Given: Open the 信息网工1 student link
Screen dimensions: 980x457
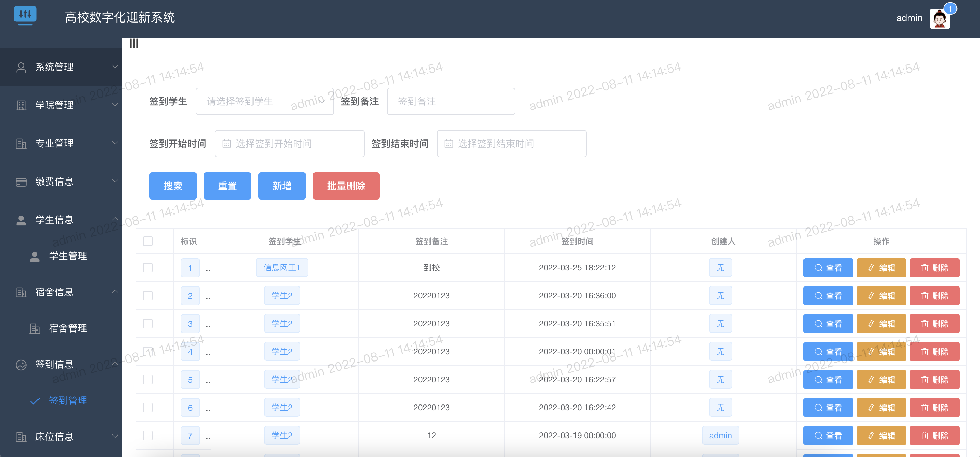Looking at the screenshot, I should click(x=281, y=267).
